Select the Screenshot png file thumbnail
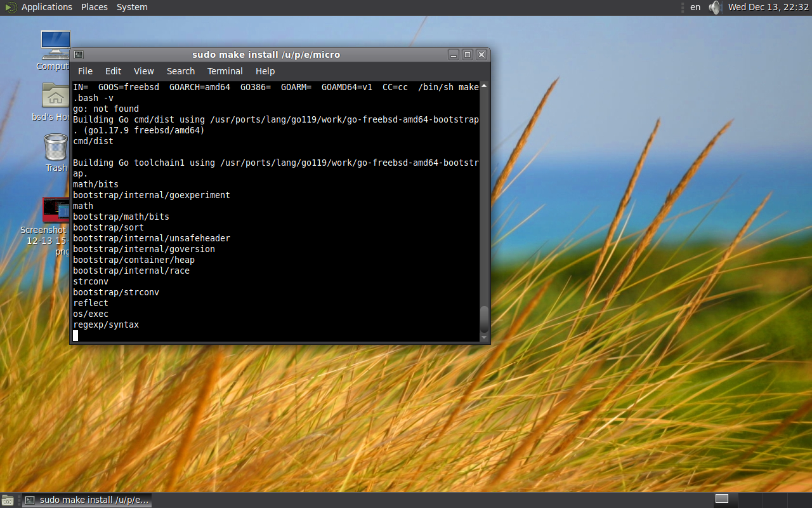This screenshot has width=812, height=508. point(56,210)
